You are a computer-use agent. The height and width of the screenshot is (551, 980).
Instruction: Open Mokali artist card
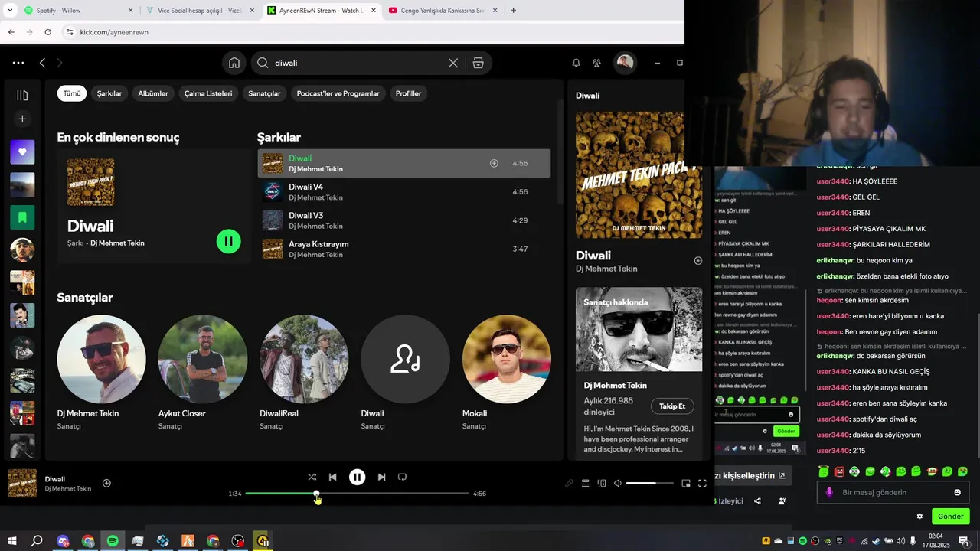pyautogui.click(x=506, y=373)
